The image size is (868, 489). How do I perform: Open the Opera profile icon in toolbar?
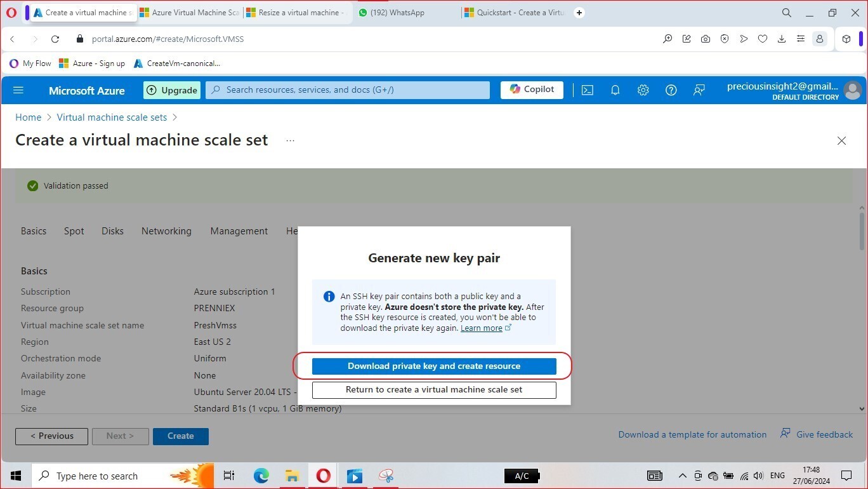click(x=820, y=39)
